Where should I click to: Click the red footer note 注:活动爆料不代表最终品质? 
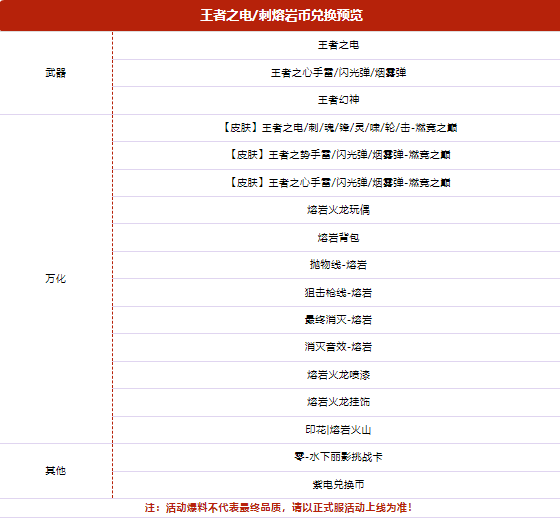[x=279, y=508]
